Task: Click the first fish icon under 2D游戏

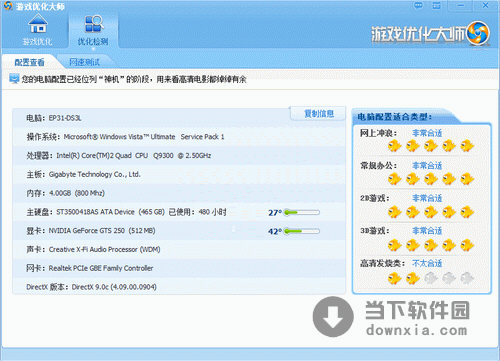Action: (x=395, y=212)
